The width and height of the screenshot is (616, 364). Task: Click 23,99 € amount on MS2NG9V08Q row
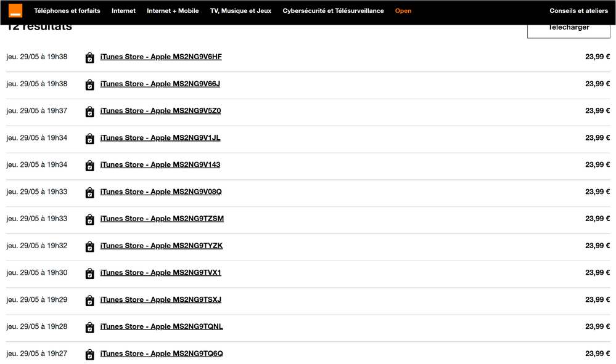coord(598,192)
